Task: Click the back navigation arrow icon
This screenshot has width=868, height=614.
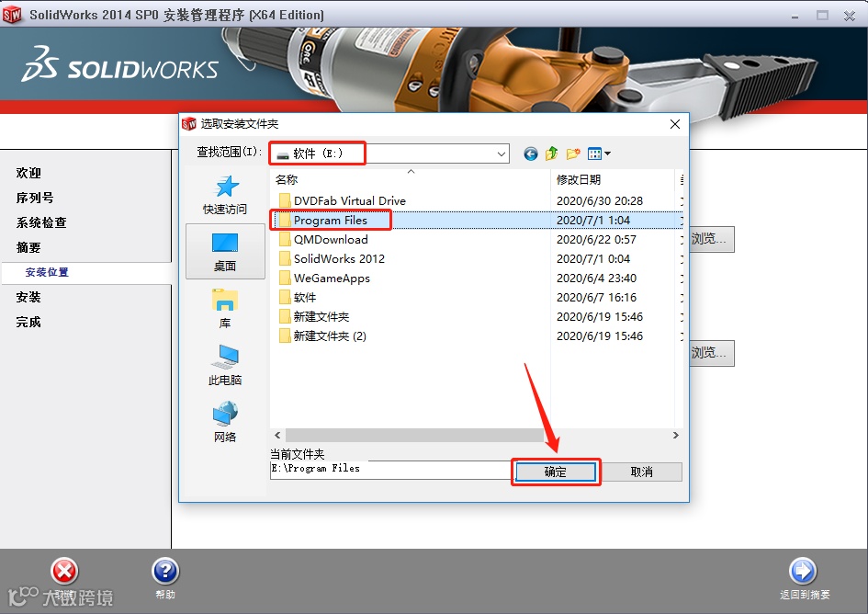Action: [530, 153]
